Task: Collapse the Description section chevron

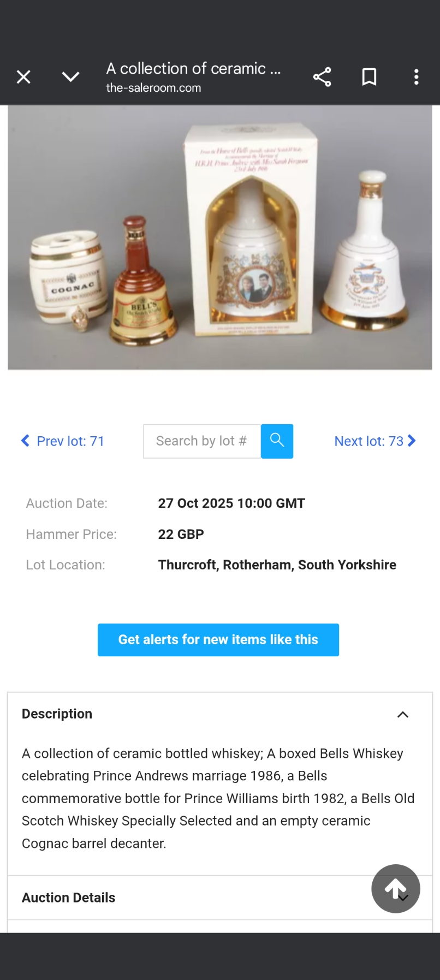Action: [x=403, y=715]
